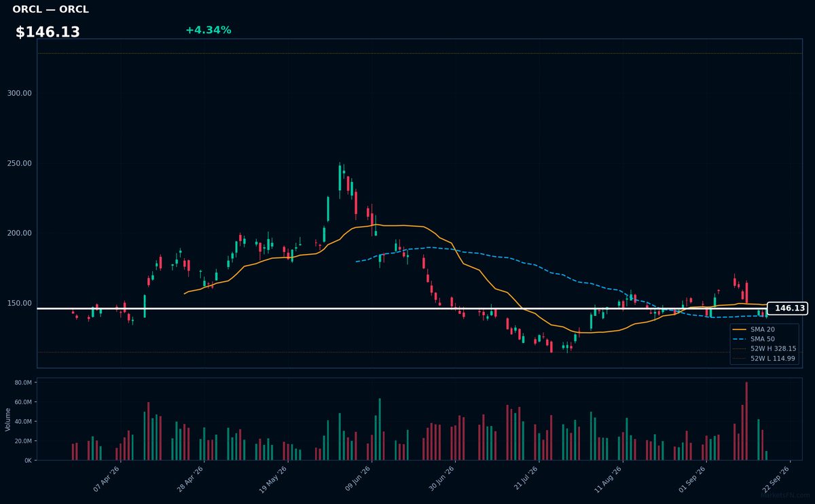This screenshot has width=815, height=504.
Task: Click the 60.0M volume axis label
Action: coord(24,402)
